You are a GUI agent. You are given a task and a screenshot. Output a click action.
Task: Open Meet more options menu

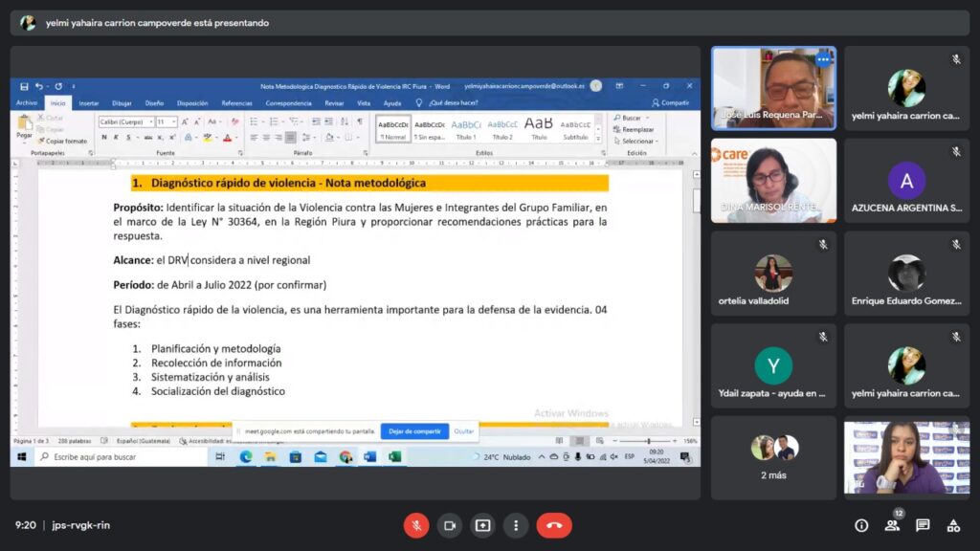(x=516, y=525)
